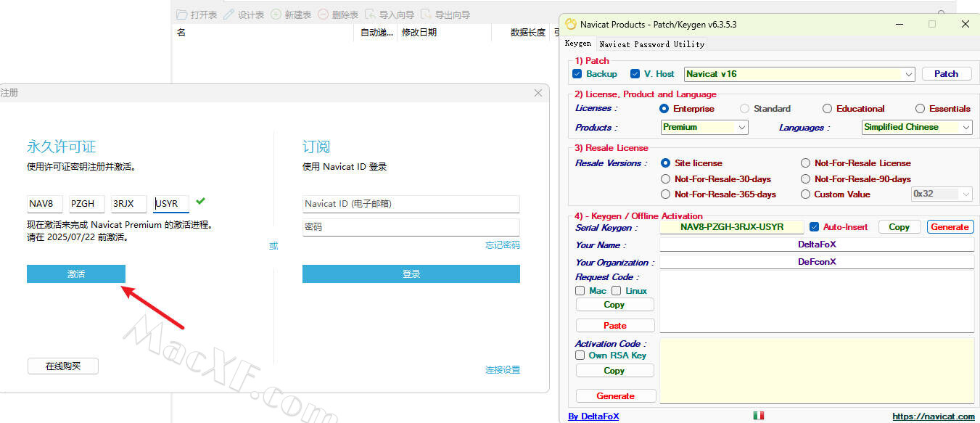Click the Keygen window title icon

click(571, 24)
